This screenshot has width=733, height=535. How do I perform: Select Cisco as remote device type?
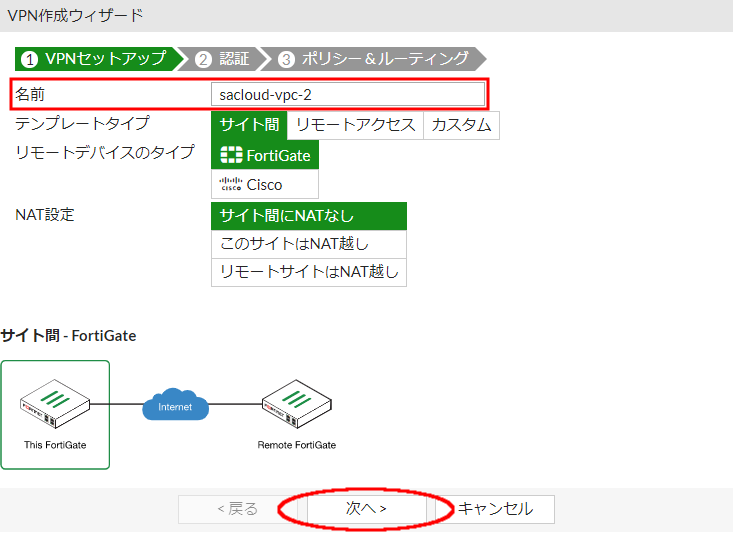(x=265, y=184)
